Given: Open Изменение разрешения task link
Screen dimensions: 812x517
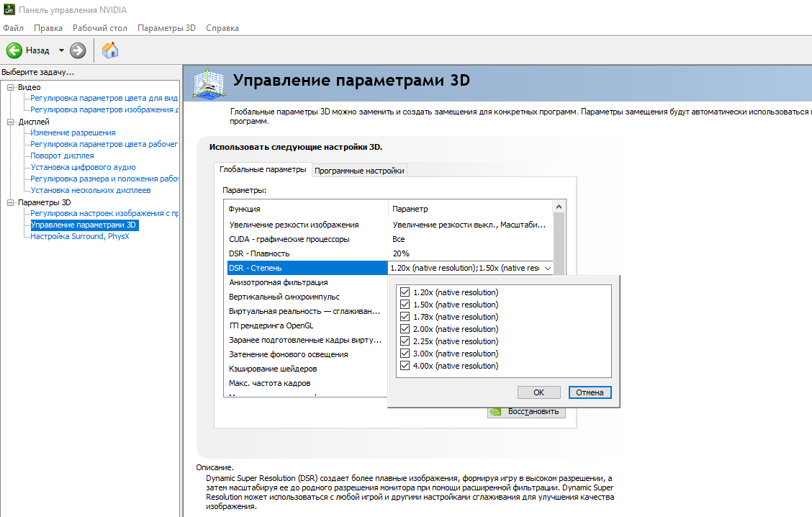Looking at the screenshot, I should coord(73,132).
